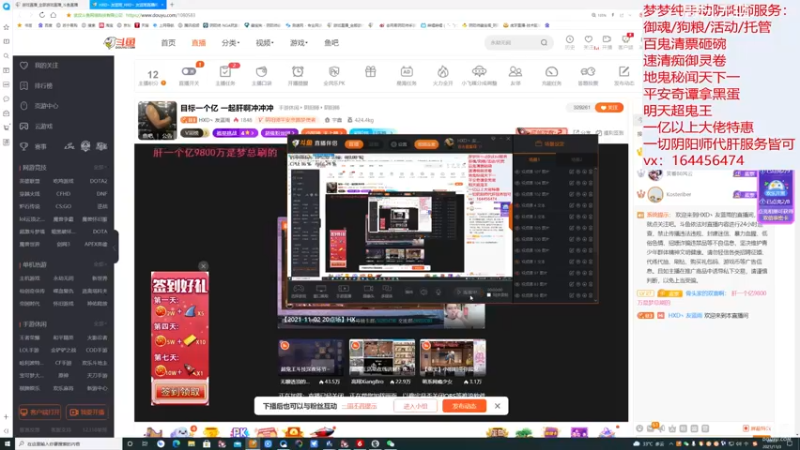Click the search magnifier icon in header
The image size is (800, 450).
pyautogui.click(x=544, y=43)
